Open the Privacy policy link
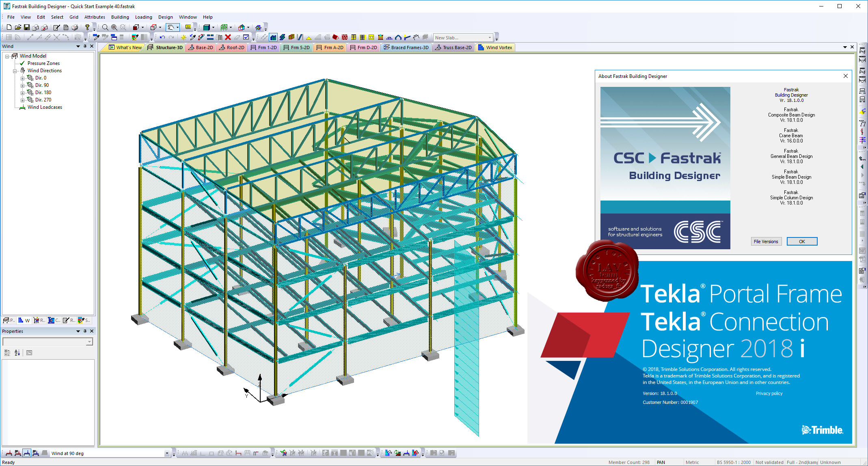The width and height of the screenshot is (868, 466). tap(769, 393)
